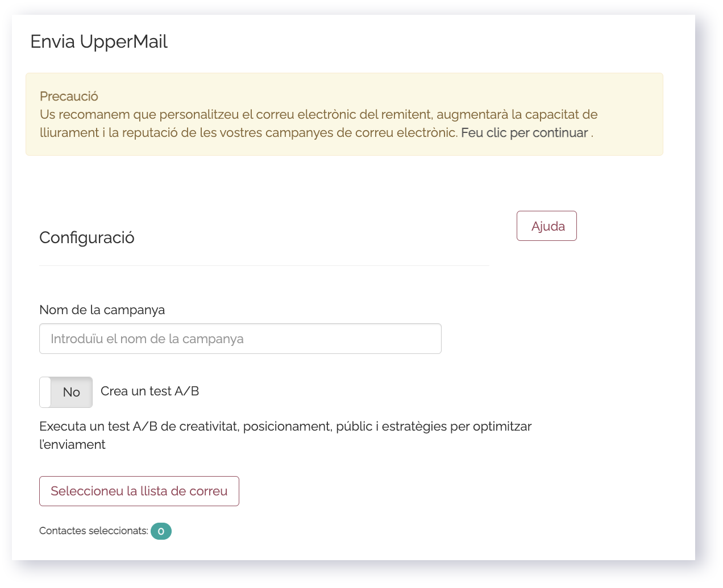This screenshot has height=588, width=723.
Task: Click the selected contacts count badge
Action: point(161,531)
